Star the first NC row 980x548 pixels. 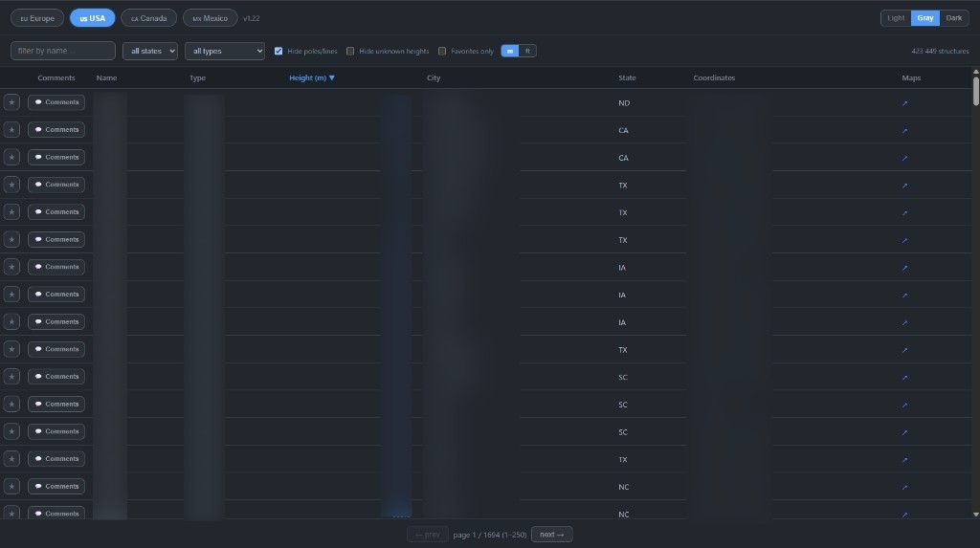point(11,486)
